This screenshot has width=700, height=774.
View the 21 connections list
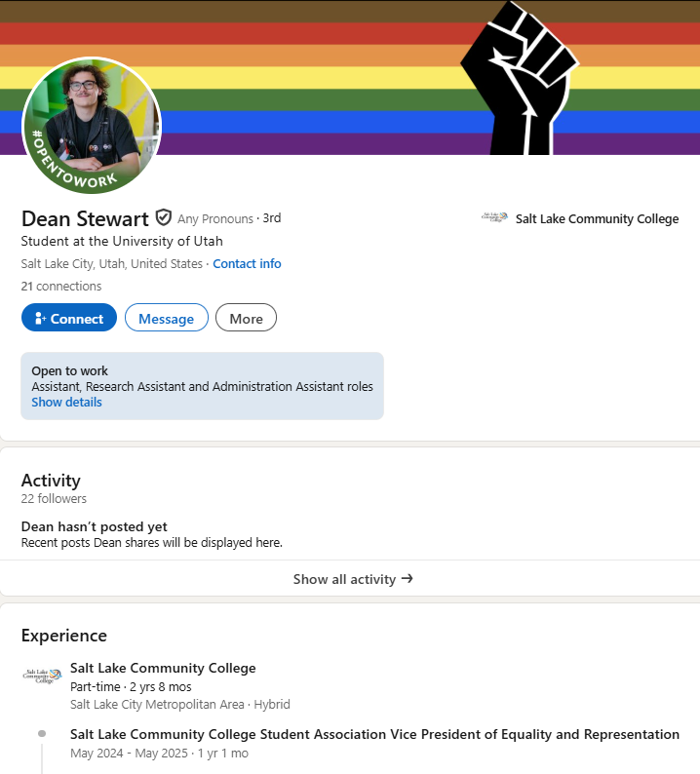(61, 287)
